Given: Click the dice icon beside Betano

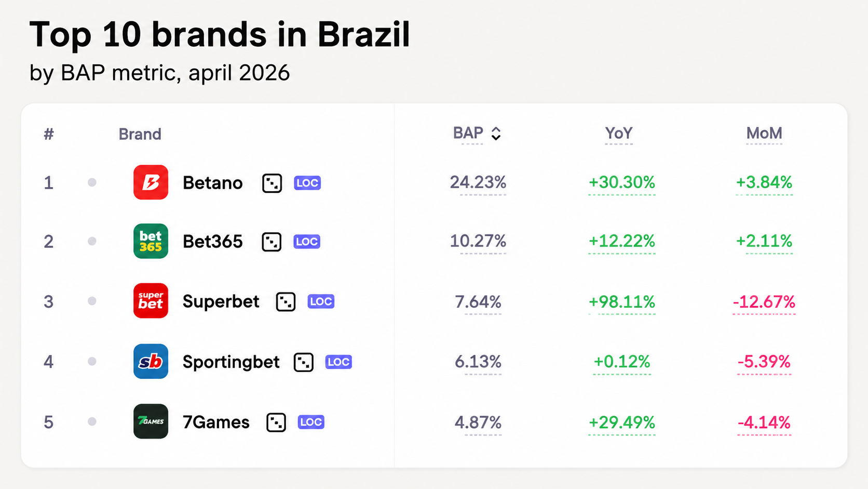Looking at the screenshot, I should (272, 183).
